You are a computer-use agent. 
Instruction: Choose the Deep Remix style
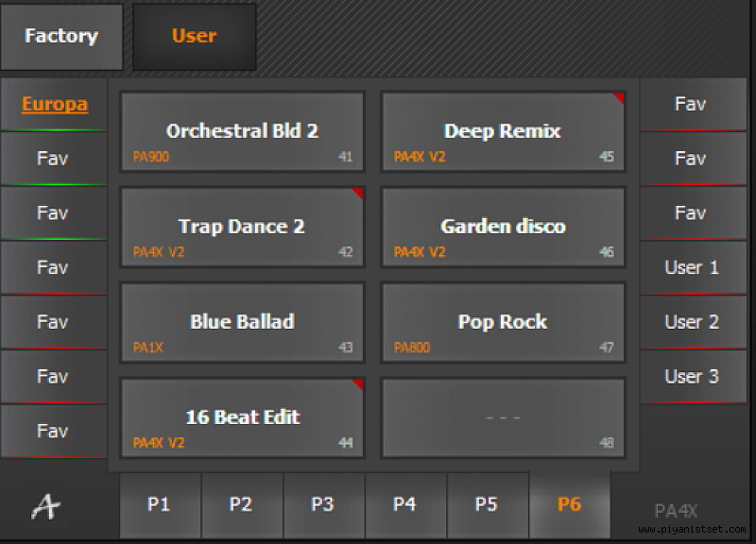pos(503,131)
